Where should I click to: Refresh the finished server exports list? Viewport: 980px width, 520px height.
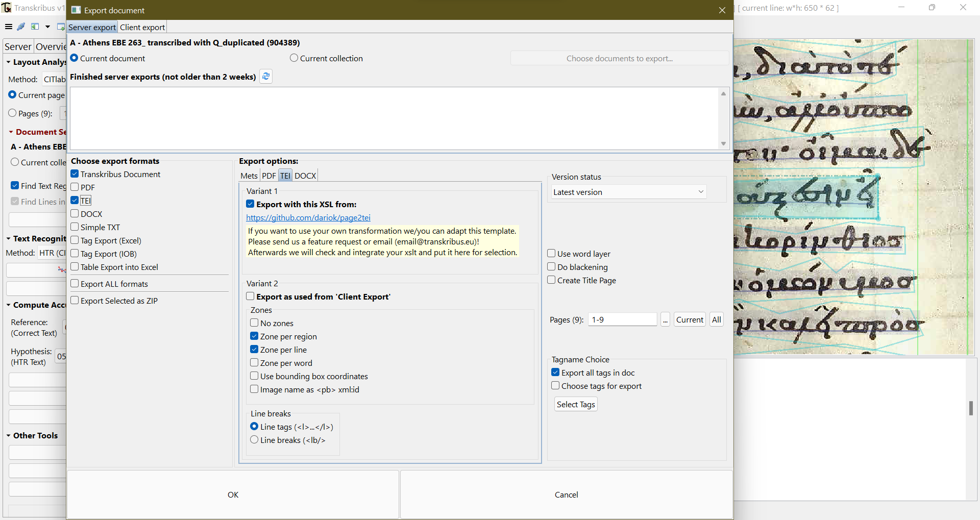(266, 77)
